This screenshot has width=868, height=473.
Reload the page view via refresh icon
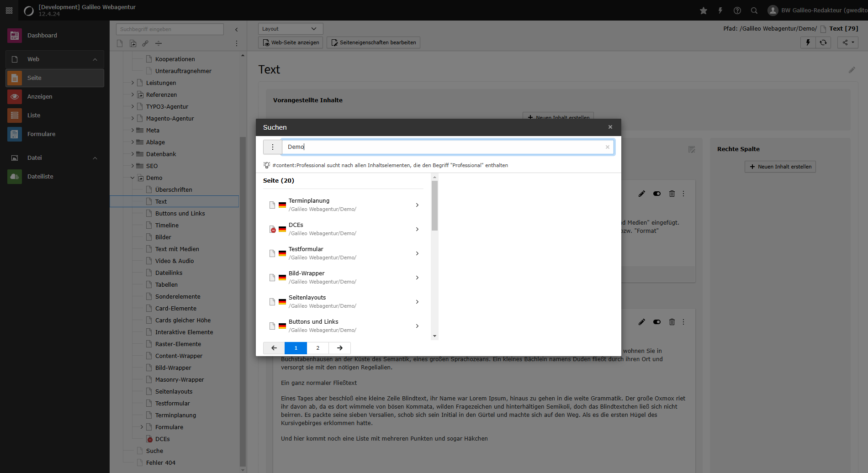point(823,42)
